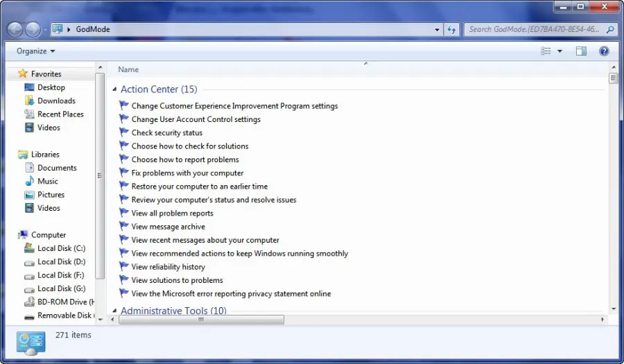The width and height of the screenshot is (624, 364).
Task: Click the Desktop icon in Favorites
Action: 29,87
